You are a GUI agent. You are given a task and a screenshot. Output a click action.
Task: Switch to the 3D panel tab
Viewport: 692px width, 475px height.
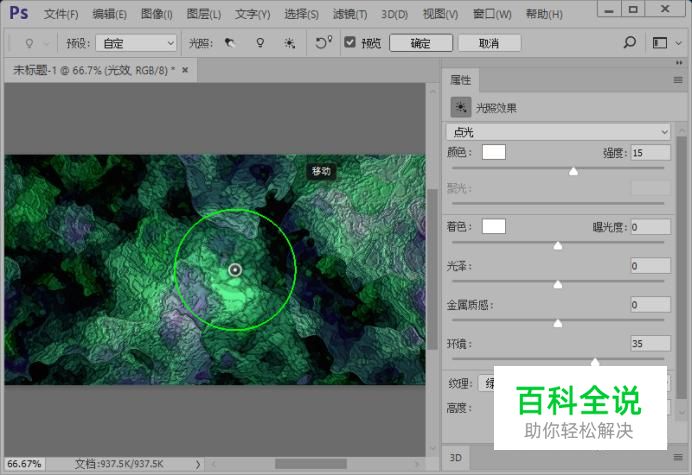click(455, 458)
